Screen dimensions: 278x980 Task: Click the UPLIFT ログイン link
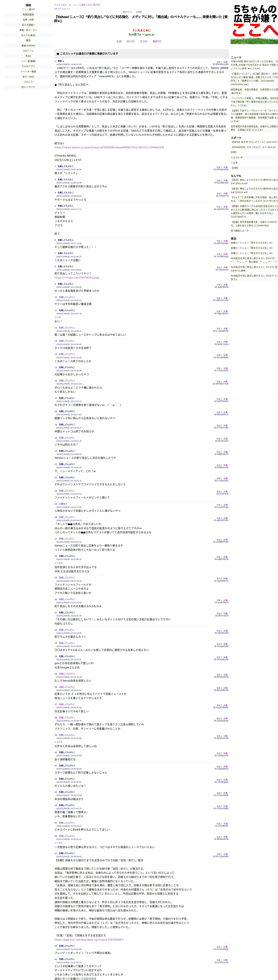tap(62, 9)
